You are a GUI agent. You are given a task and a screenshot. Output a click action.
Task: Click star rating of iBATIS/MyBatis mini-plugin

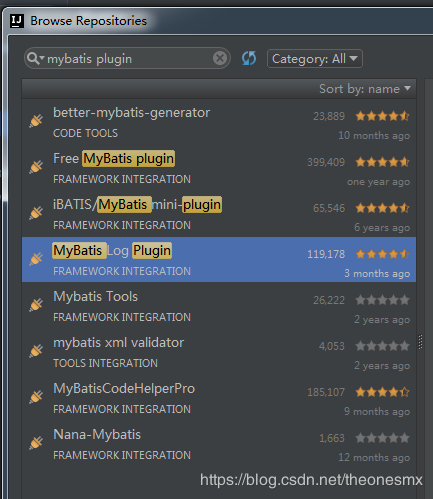click(382, 208)
